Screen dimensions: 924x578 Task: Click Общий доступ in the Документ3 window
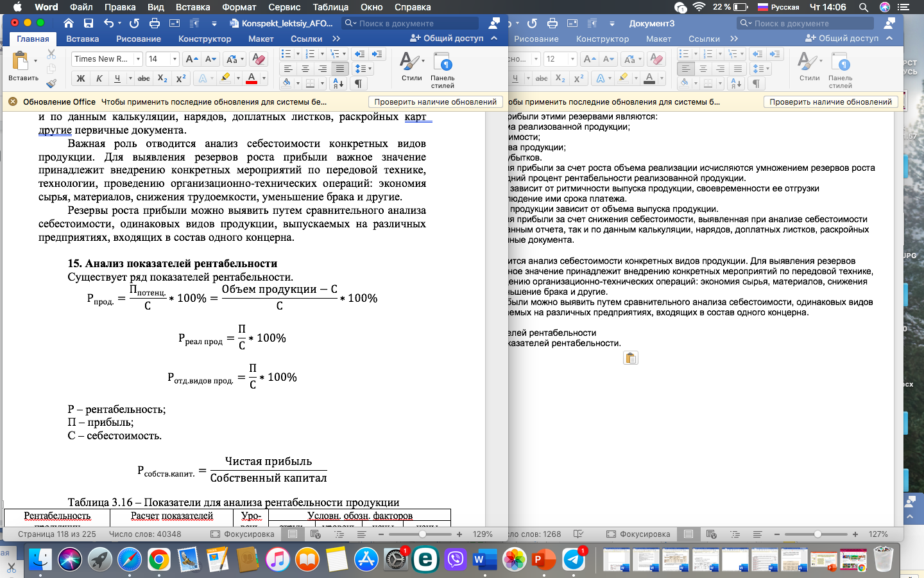[843, 39]
